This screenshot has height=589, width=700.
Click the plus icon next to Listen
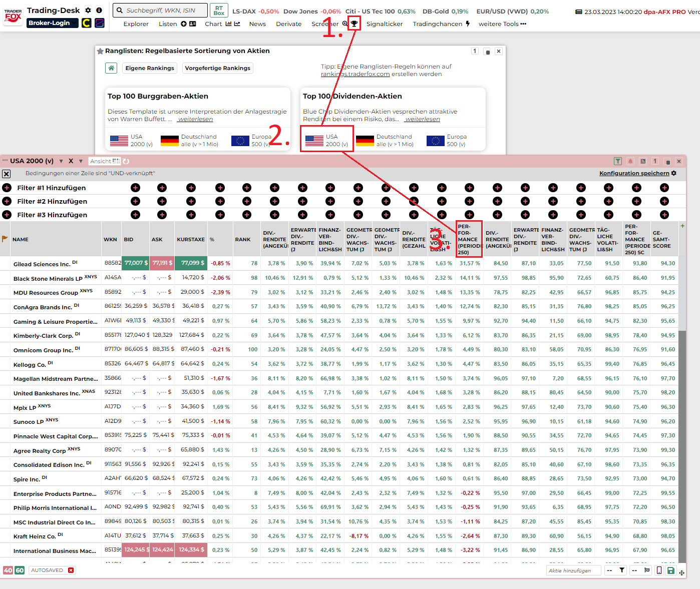(x=184, y=24)
